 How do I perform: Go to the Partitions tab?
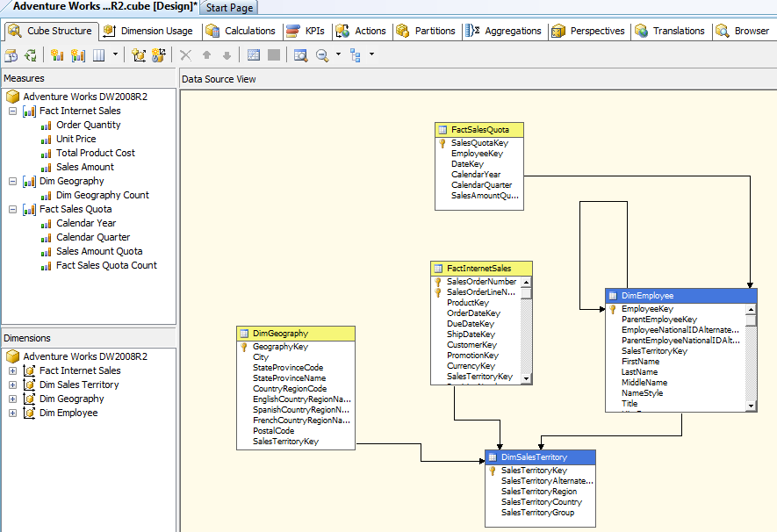(x=426, y=31)
